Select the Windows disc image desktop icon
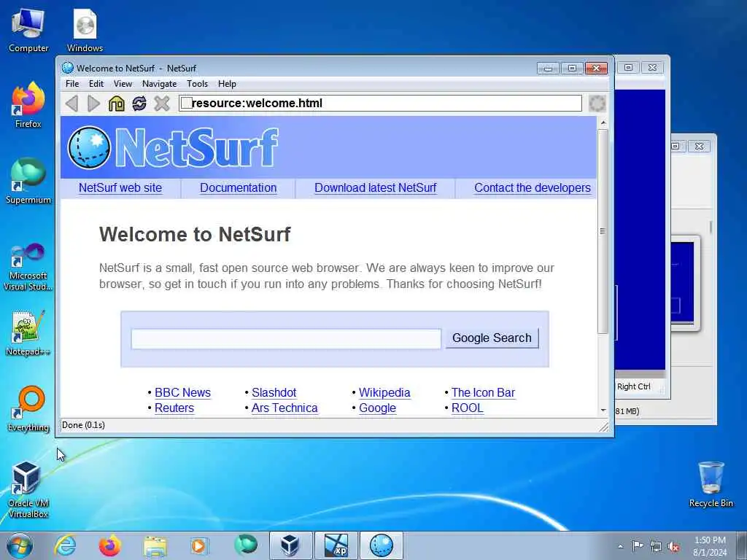 pyautogui.click(x=85, y=31)
